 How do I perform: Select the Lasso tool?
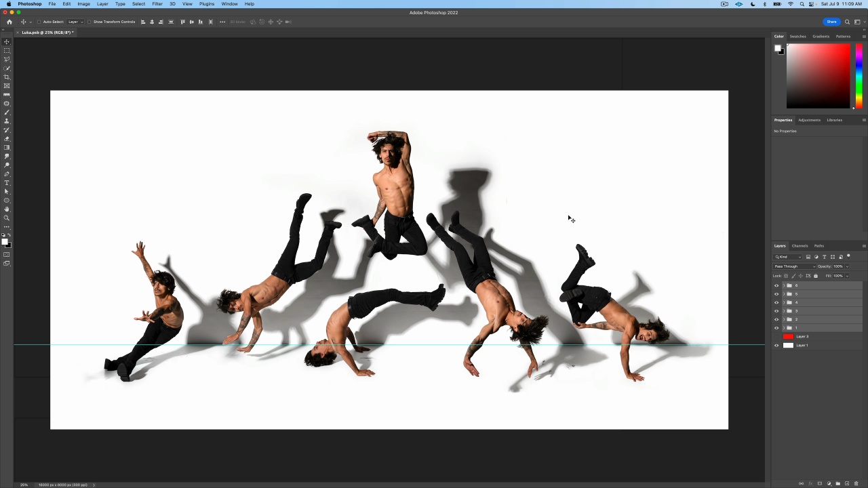pos(7,60)
